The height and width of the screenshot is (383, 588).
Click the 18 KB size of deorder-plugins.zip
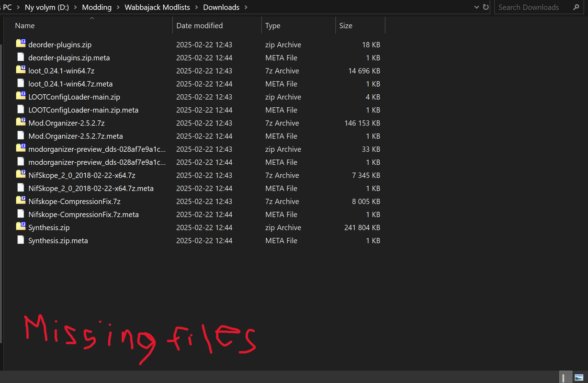pos(371,45)
